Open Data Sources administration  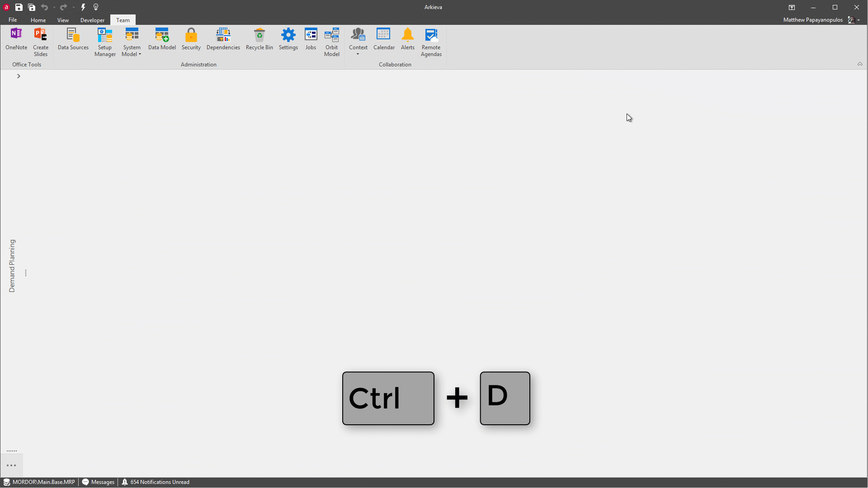[73, 39]
